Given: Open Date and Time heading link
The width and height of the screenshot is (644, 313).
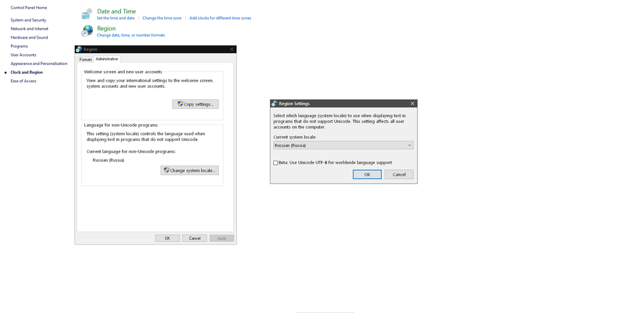Looking at the screenshot, I should (116, 12).
